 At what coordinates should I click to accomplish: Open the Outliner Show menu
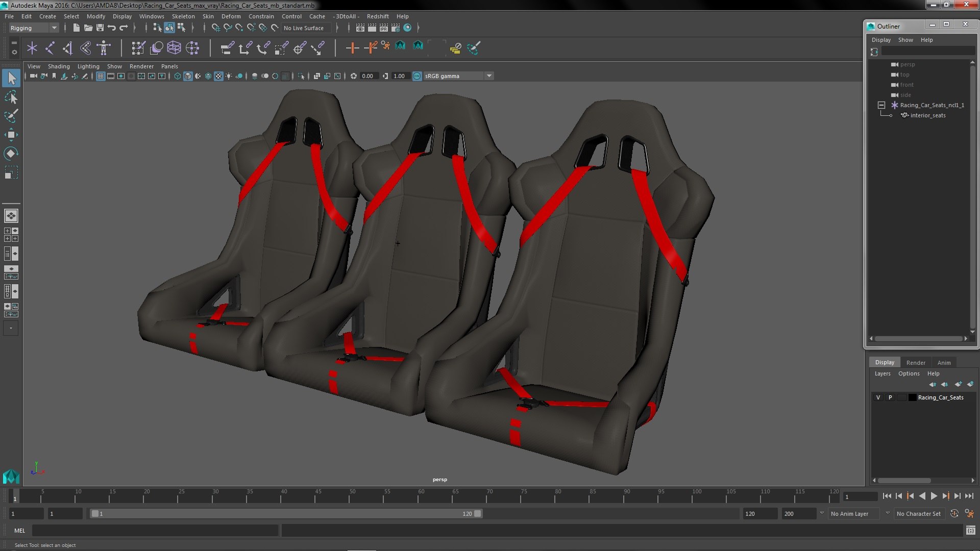(905, 40)
